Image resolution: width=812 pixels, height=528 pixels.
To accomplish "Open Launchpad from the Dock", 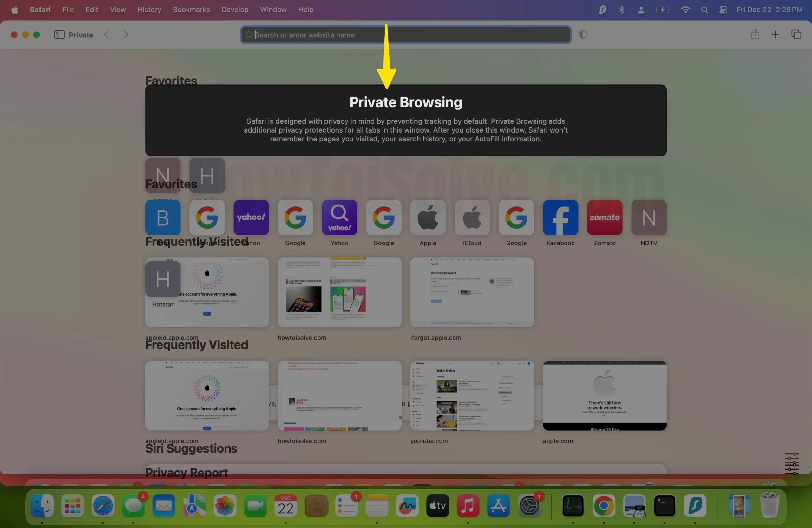I will pos(72,505).
